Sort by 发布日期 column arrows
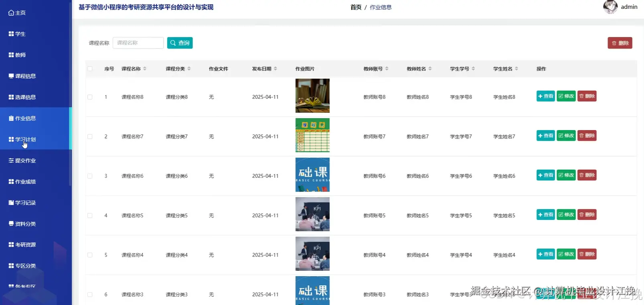Viewport: 644px width, 305px height. [x=275, y=69]
